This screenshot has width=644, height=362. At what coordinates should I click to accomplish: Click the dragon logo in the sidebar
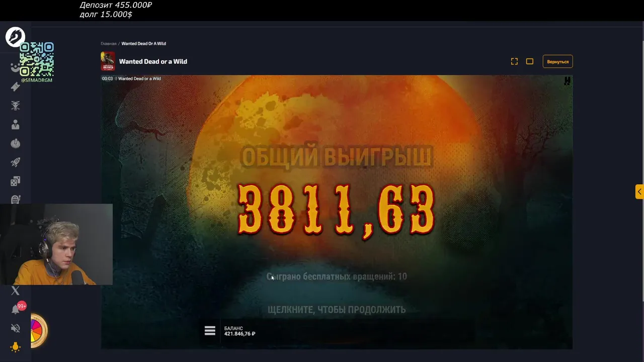[15, 37]
